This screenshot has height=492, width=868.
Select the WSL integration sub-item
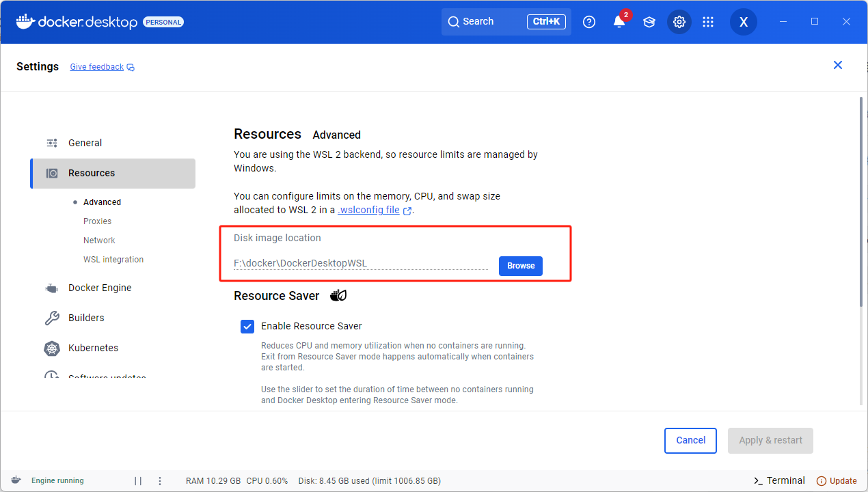(113, 260)
